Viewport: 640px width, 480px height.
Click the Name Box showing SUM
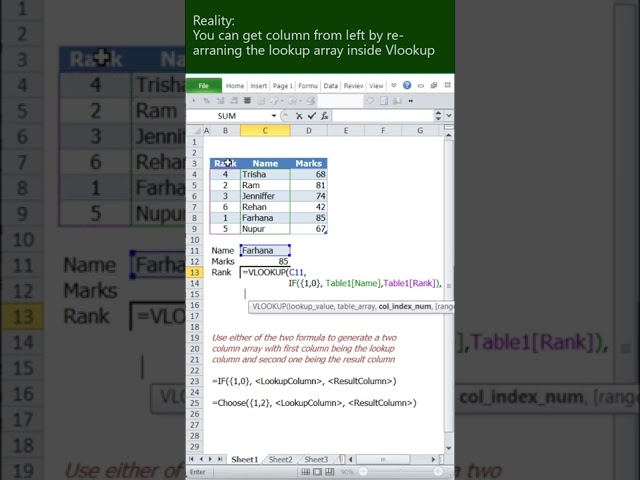click(x=229, y=116)
